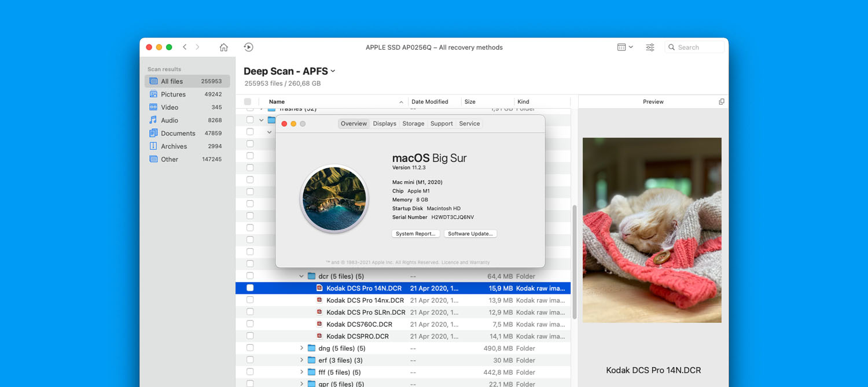
Task: Click the file list vertical scrollbar thumb
Action: click(574, 262)
